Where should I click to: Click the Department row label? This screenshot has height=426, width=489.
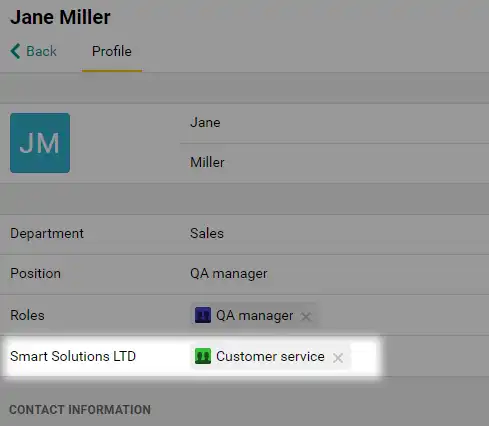tap(47, 233)
